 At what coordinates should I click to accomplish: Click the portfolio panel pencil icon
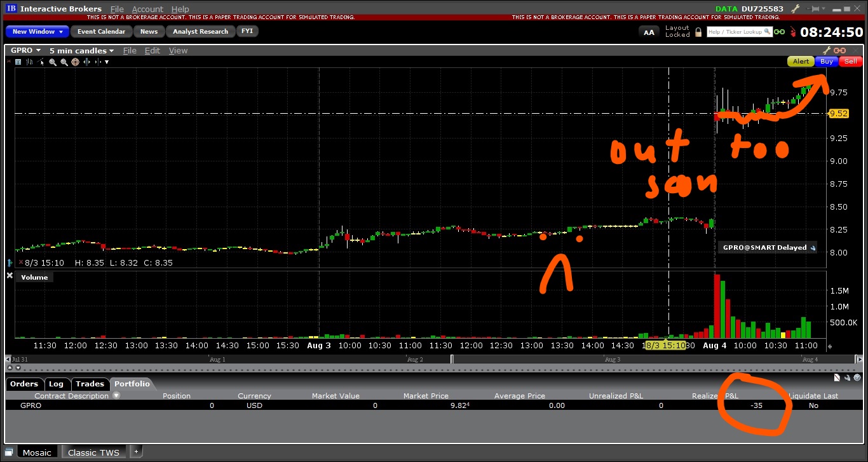[x=847, y=377]
